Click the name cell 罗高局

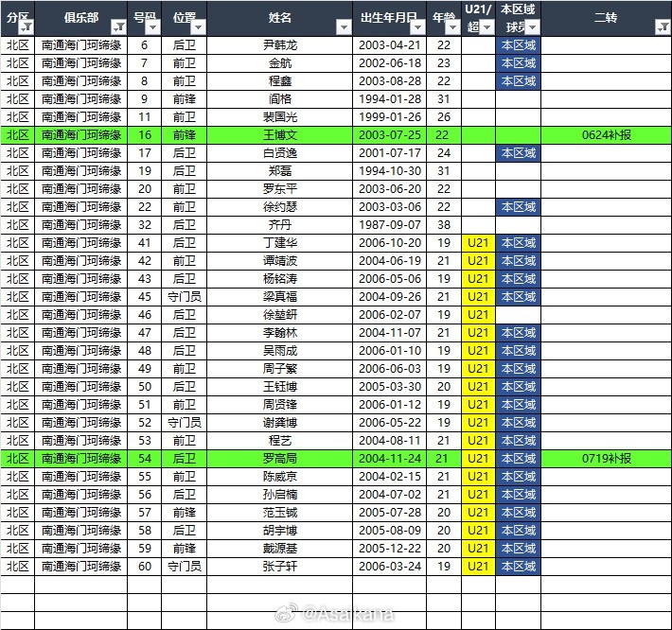280,459
